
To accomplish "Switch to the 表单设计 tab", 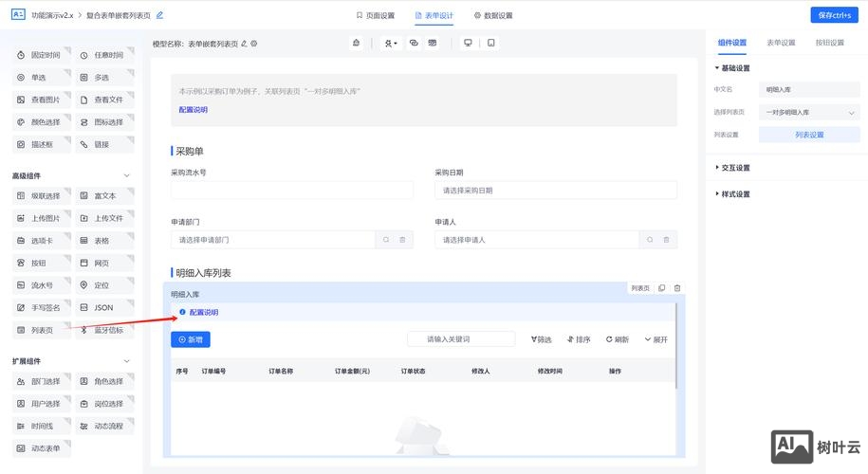I will tap(434, 15).
